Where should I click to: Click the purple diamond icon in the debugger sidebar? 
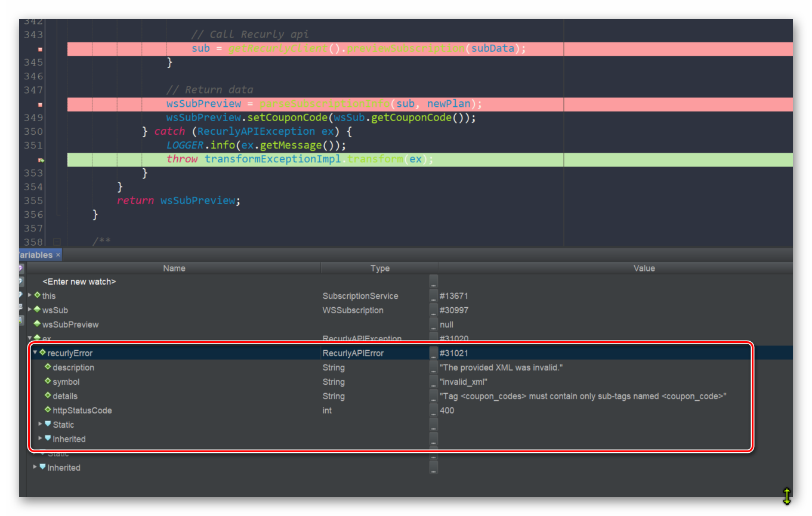[x=21, y=268]
